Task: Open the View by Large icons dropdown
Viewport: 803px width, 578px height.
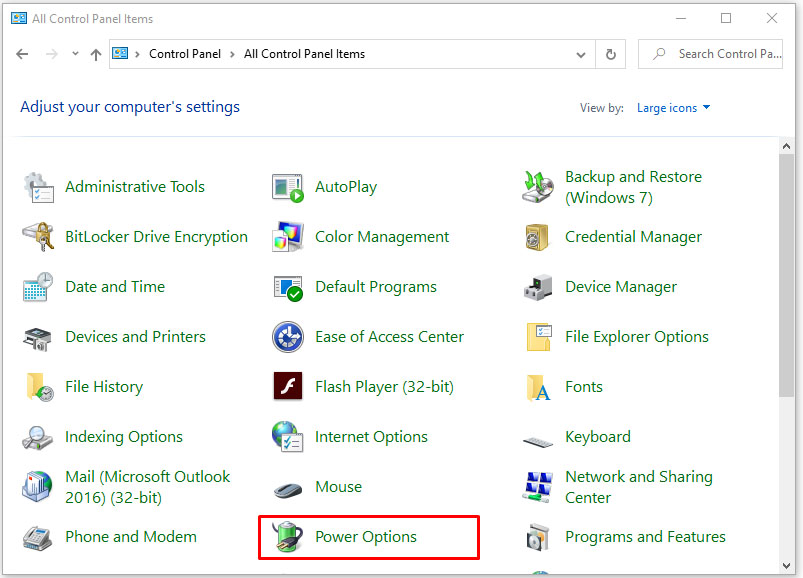Action: click(x=673, y=108)
